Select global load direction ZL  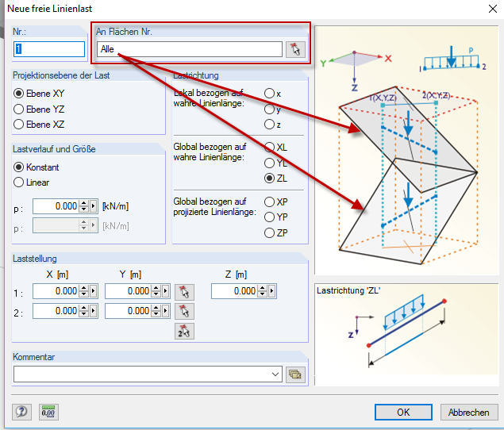pos(275,179)
